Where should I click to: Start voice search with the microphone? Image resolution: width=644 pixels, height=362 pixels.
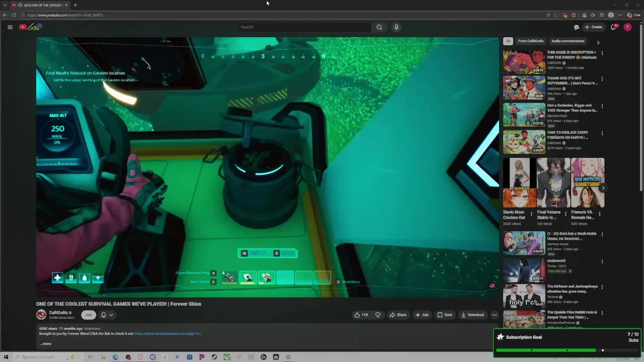pyautogui.click(x=396, y=27)
